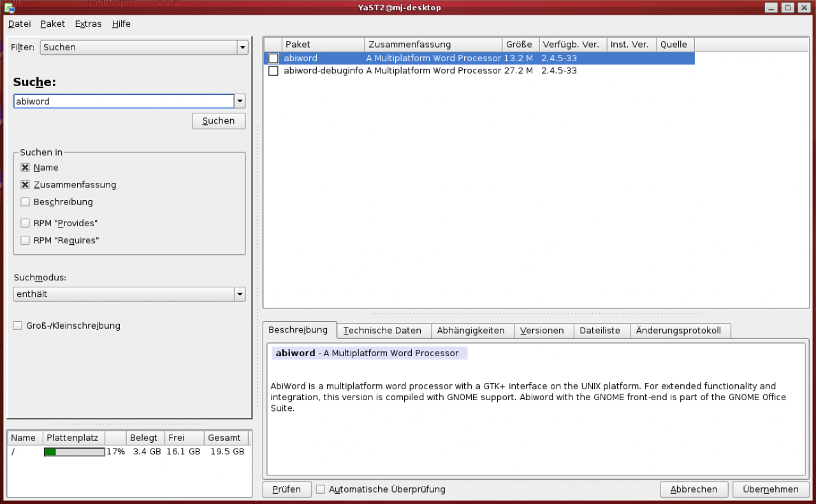The width and height of the screenshot is (816, 504).
Task: Select the abiword-debuginfo package name
Action: pos(323,71)
